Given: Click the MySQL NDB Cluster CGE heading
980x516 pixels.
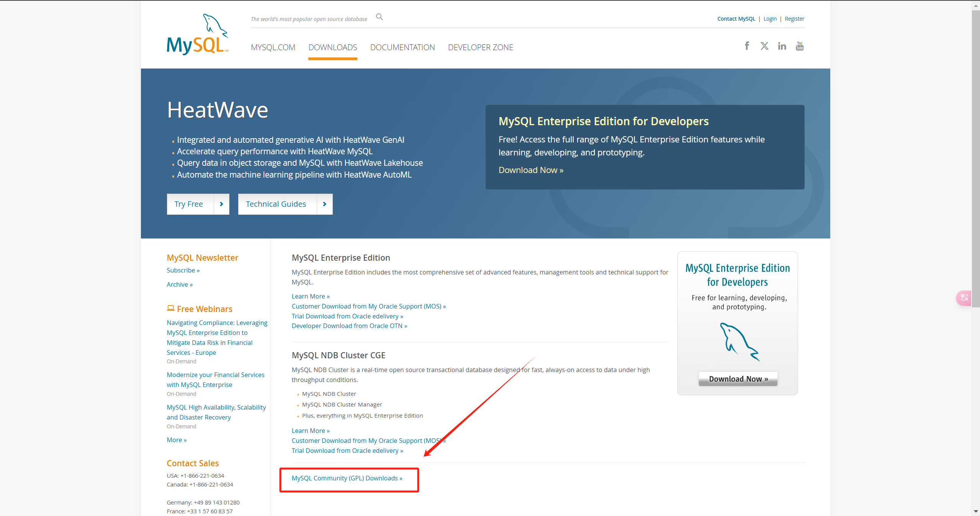Looking at the screenshot, I should [x=339, y=355].
